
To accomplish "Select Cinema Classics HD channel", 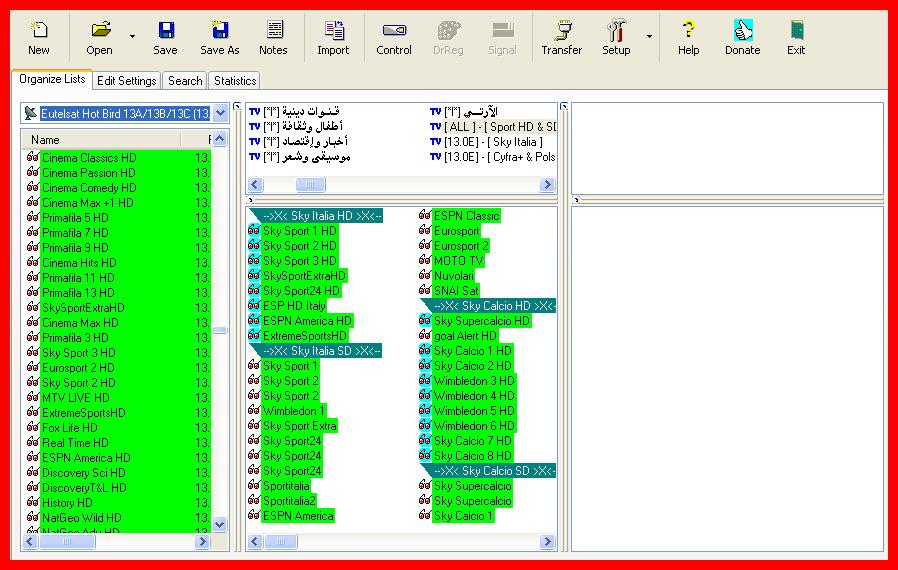I will tap(89, 158).
